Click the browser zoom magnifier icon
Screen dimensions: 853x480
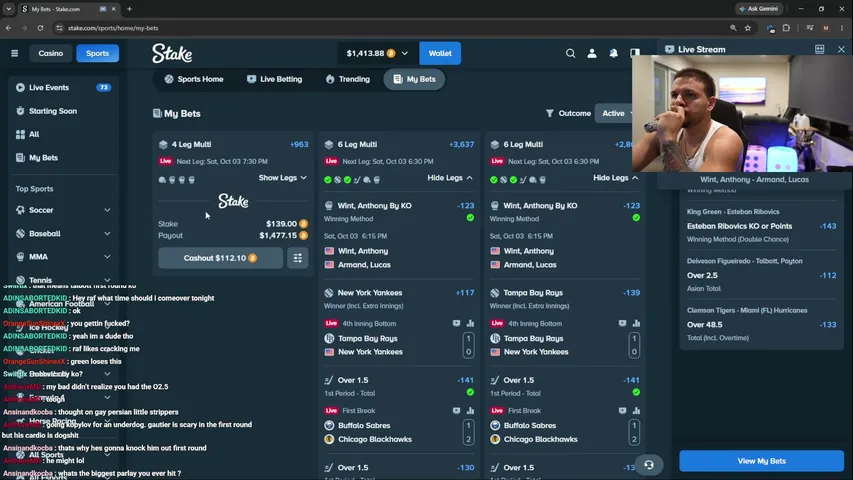coord(733,28)
